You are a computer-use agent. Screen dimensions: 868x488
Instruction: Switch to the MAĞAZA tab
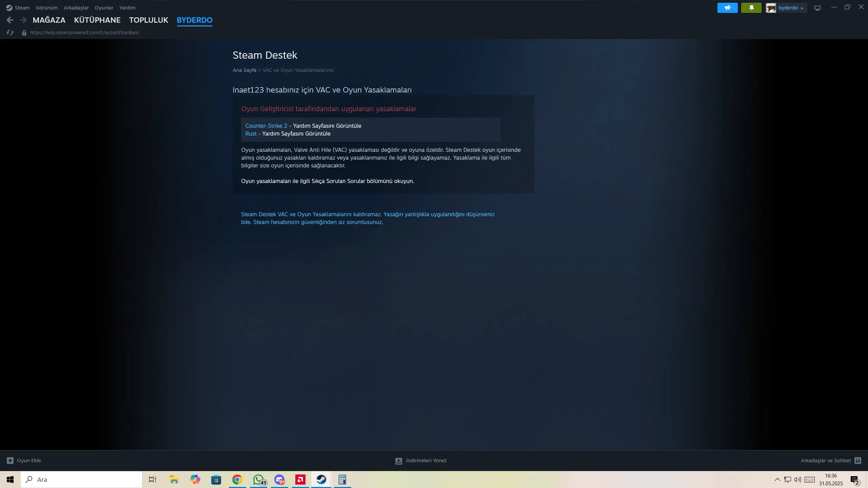pos(49,20)
